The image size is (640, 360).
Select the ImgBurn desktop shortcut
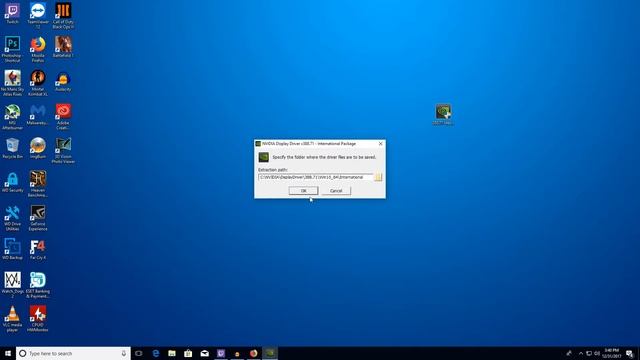click(38, 148)
